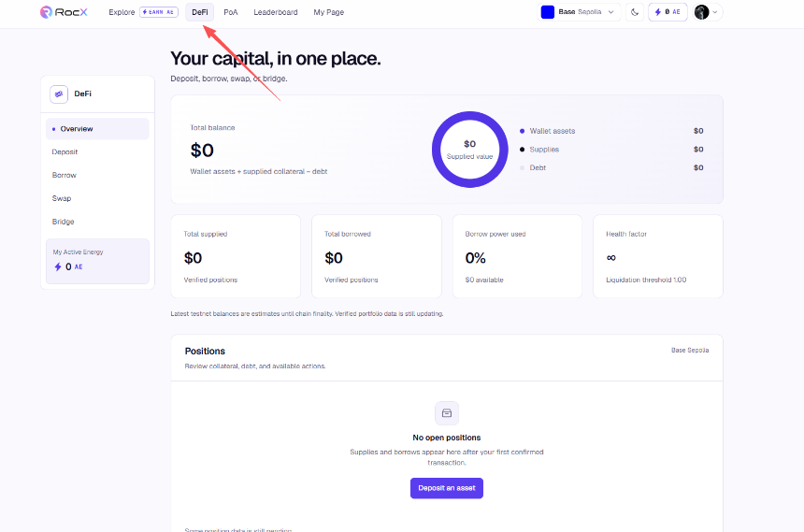Open the DeFi navigation tab
This screenshot has height=532, width=804.
[199, 12]
